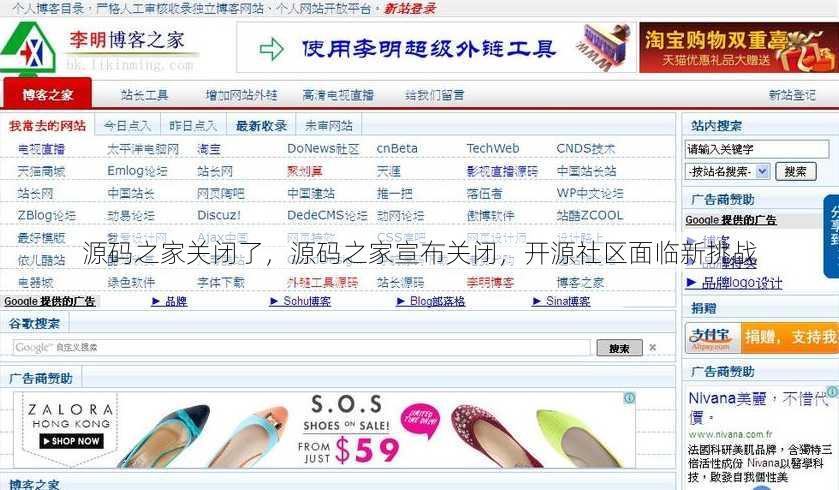Open the ZBlog论坛 link

[47, 216]
